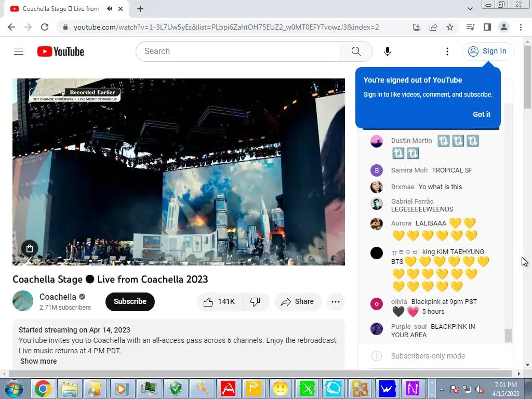
Task: Open Chrome profile avatar menu
Action: tap(504, 27)
